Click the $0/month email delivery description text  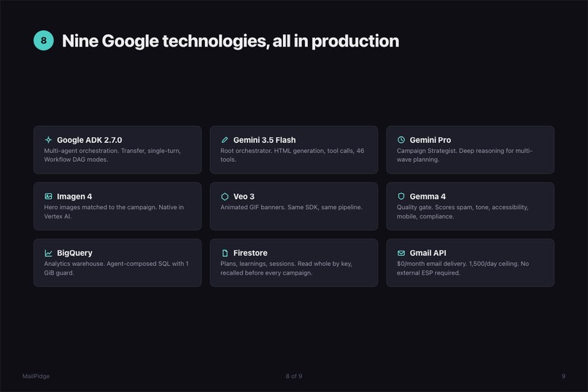(x=463, y=268)
